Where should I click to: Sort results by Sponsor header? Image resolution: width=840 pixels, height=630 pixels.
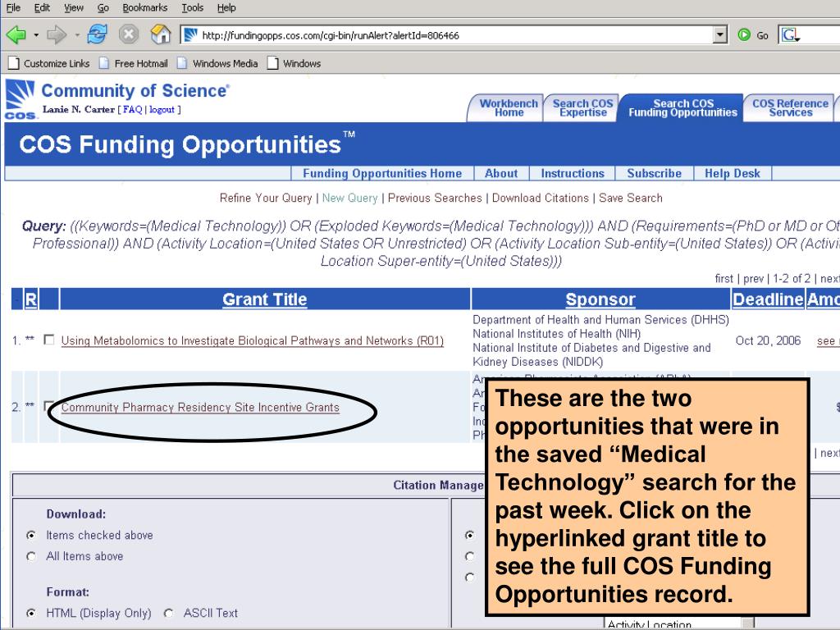click(x=600, y=299)
